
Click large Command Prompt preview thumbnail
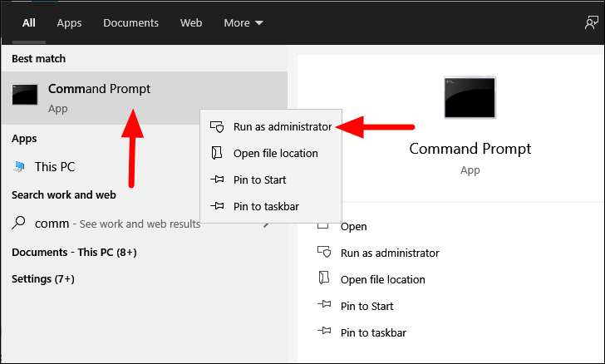[470, 98]
